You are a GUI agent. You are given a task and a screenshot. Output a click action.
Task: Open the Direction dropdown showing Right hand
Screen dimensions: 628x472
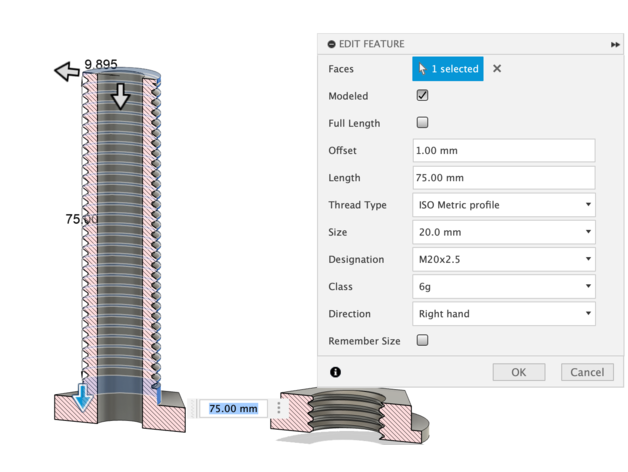tap(504, 314)
